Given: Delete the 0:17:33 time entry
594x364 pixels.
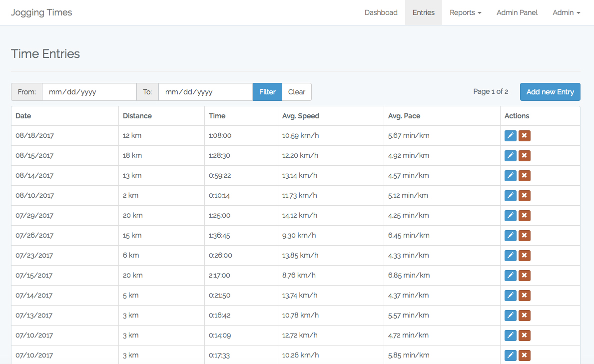Looking at the screenshot, I should 524,356.
